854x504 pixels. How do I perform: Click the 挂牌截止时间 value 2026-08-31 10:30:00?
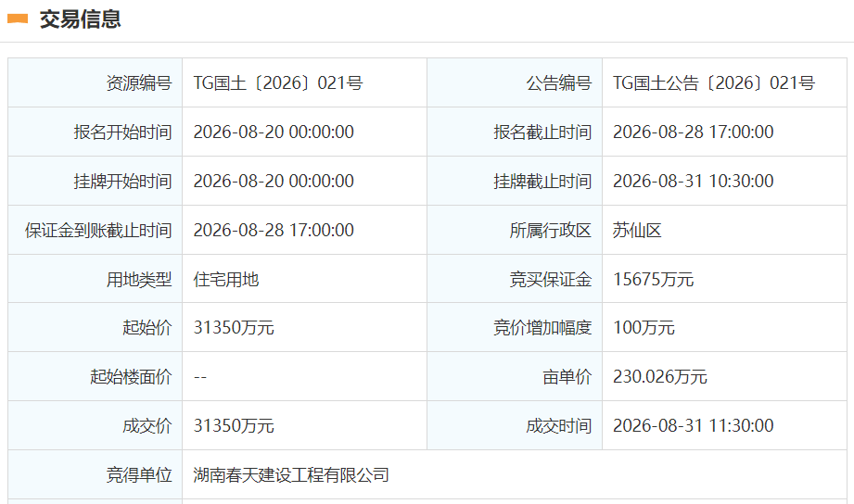click(693, 181)
